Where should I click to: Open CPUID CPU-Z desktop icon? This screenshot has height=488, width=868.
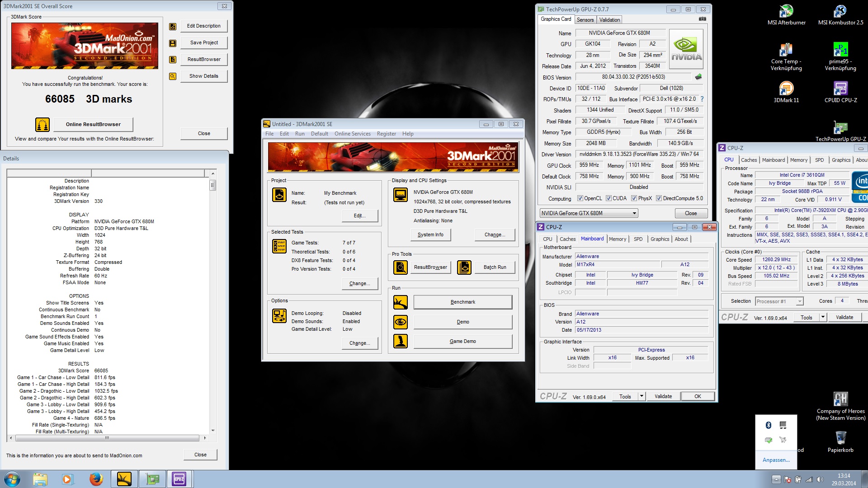click(x=840, y=93)
